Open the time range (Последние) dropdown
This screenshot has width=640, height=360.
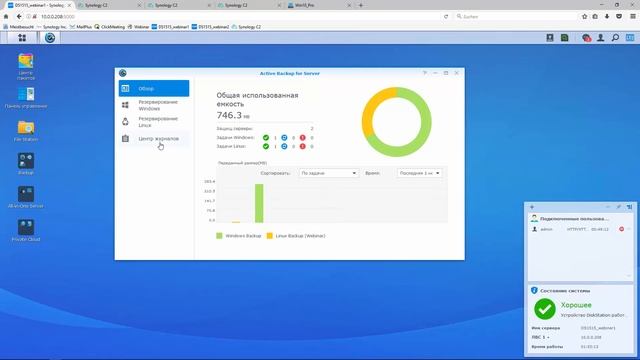[x=419, y=173]
